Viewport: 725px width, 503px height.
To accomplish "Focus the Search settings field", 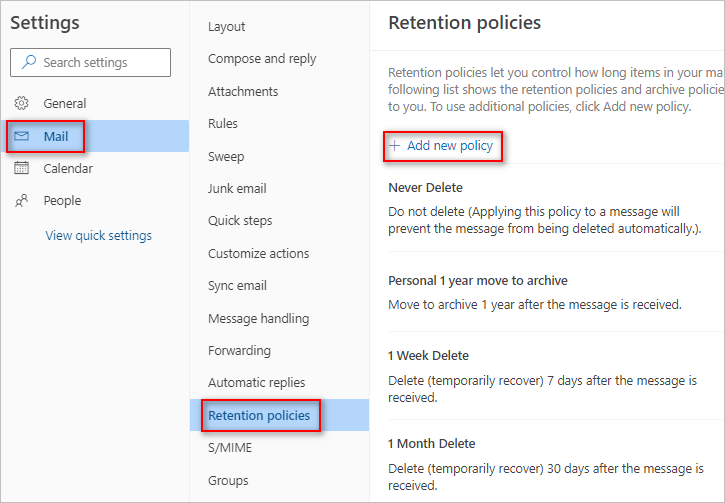I will click(91, 62).
